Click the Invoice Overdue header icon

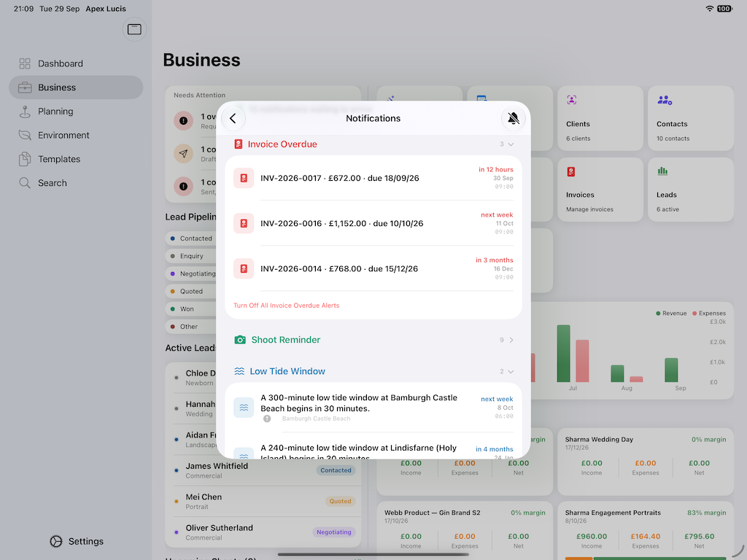239,144
